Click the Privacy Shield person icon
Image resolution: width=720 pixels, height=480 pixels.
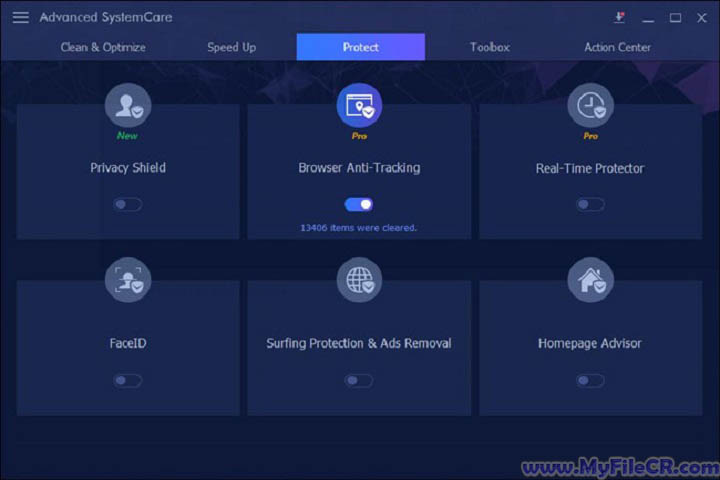[128, 105]
